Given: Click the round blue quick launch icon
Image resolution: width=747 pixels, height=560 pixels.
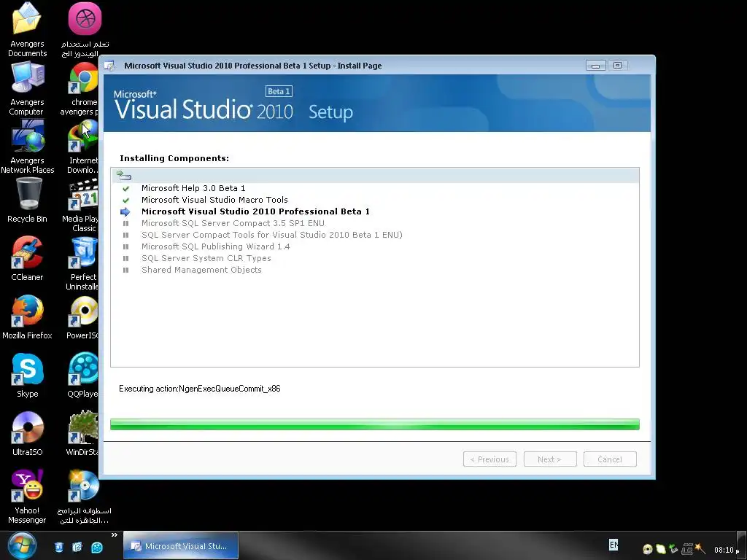Looking at the screenshot, I should click(x=97, y=547).
